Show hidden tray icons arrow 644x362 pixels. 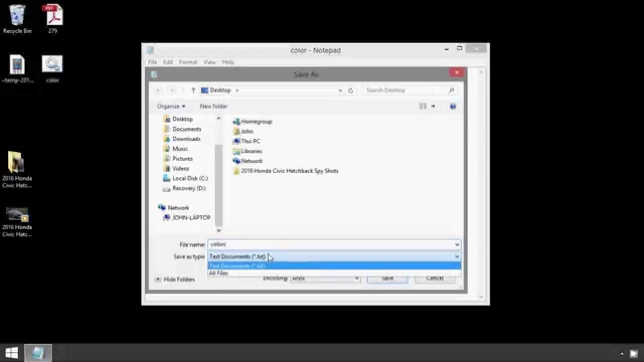point(622,353)
